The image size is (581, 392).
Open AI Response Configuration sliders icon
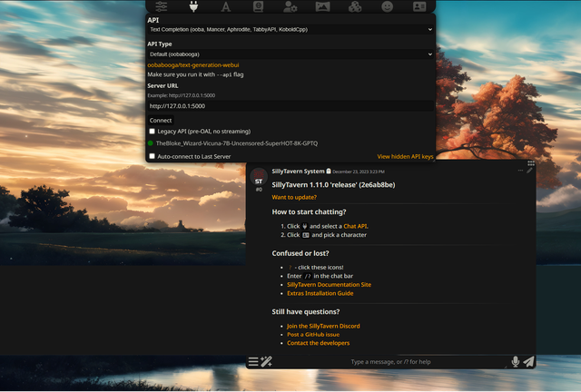tap(162, 6)
